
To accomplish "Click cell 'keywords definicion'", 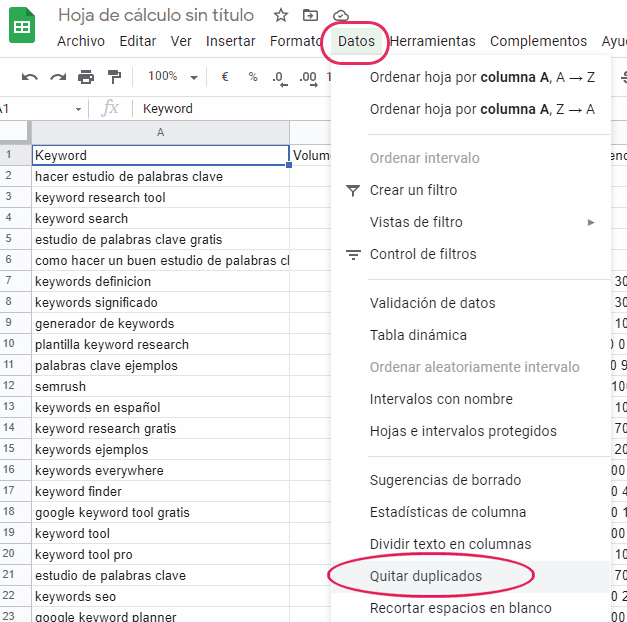I will click(160, 281).
